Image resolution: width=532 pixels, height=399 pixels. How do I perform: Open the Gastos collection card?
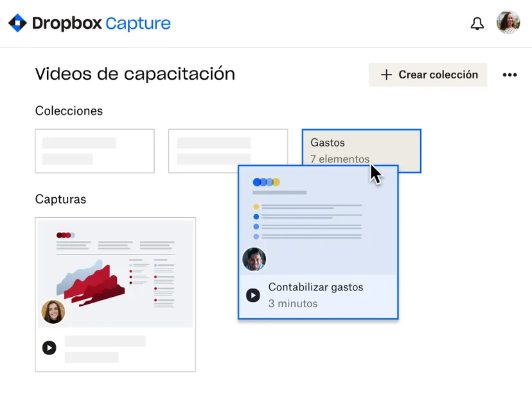362,151
